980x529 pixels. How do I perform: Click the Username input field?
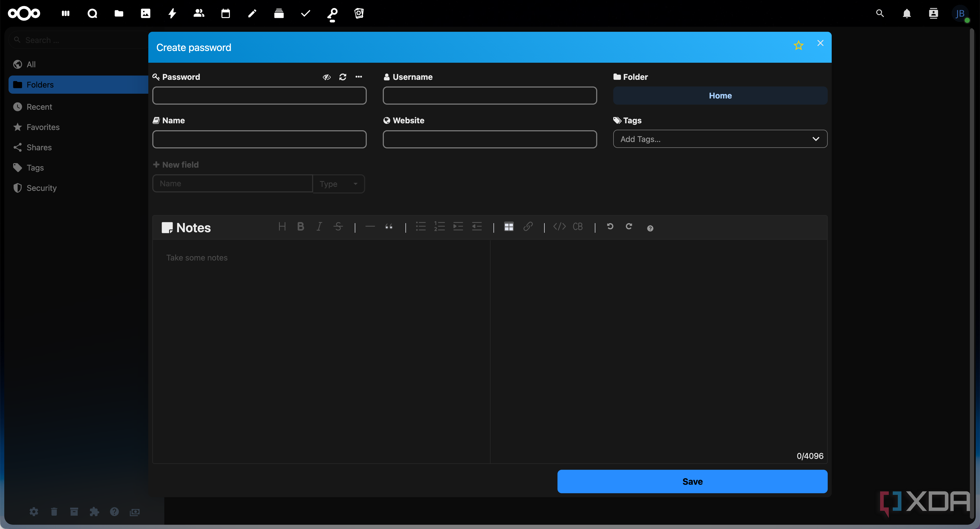pyautogui.click(x=490, y=96)
